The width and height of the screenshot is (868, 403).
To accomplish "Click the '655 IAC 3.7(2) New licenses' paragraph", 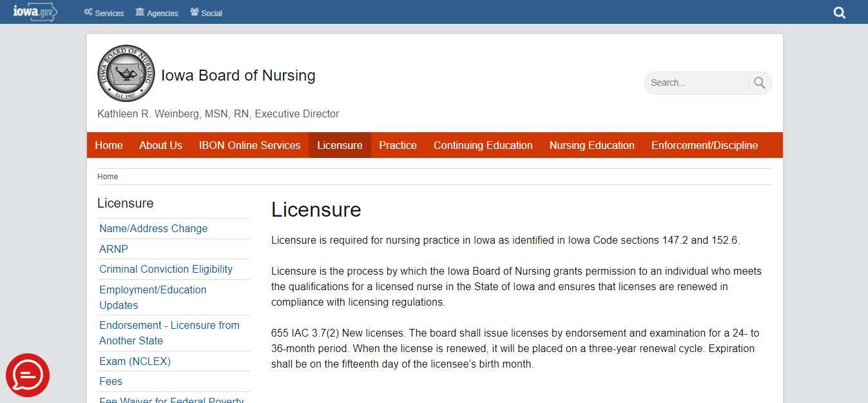I will pyautogui.click(x=516, y=348).
